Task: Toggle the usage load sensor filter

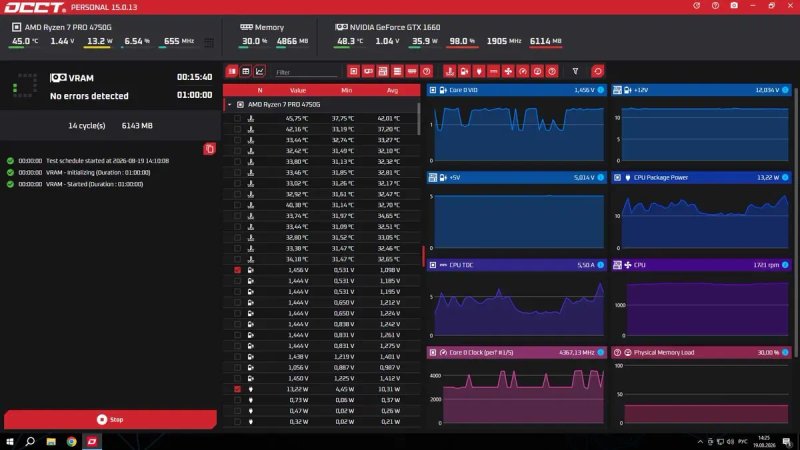Action: (x=537, y=71)
